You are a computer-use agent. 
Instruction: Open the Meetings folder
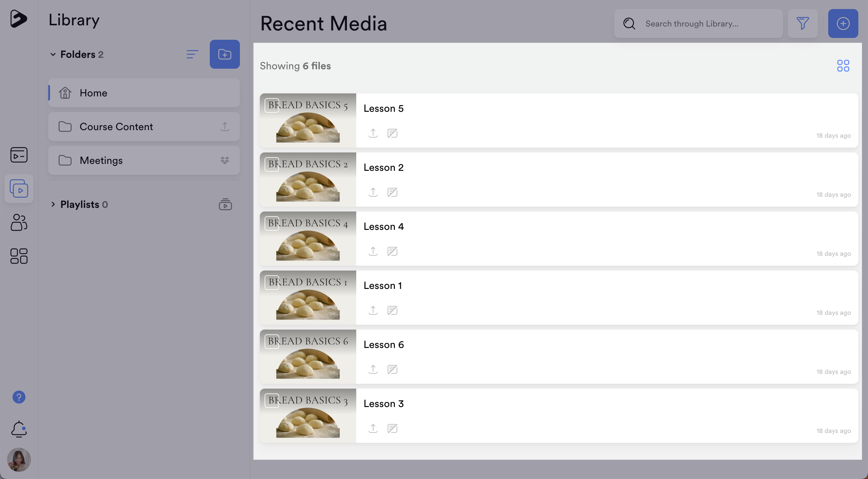(101, 160)
